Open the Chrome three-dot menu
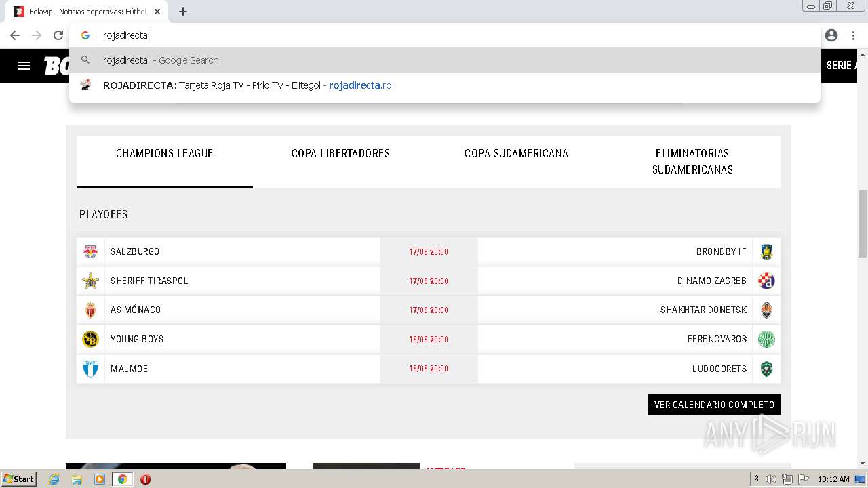 pos(854,35)
